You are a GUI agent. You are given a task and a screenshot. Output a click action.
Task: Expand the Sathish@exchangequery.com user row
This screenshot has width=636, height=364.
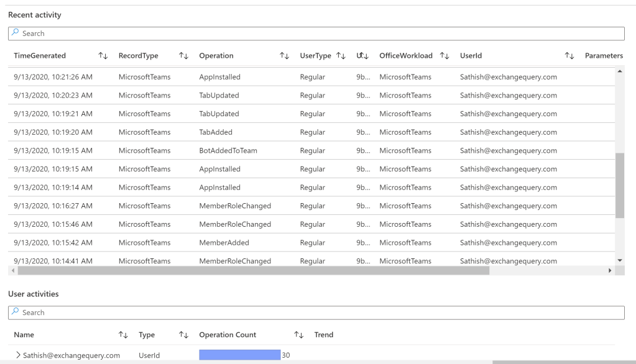(x=18, y=355)
